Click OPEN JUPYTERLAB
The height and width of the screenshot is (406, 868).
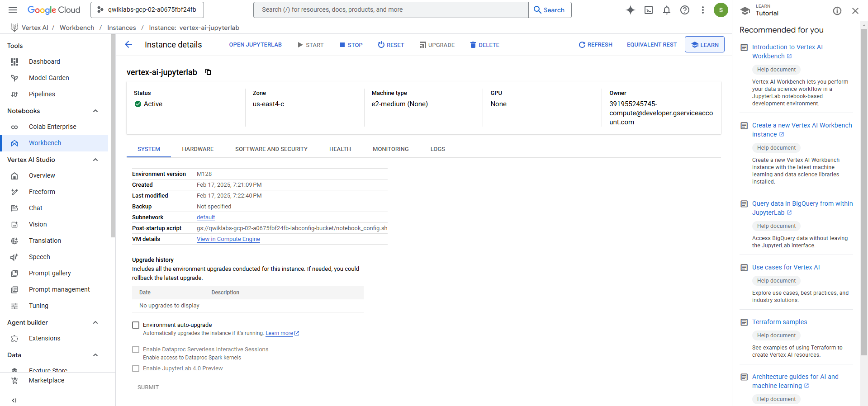pos(256,45)
